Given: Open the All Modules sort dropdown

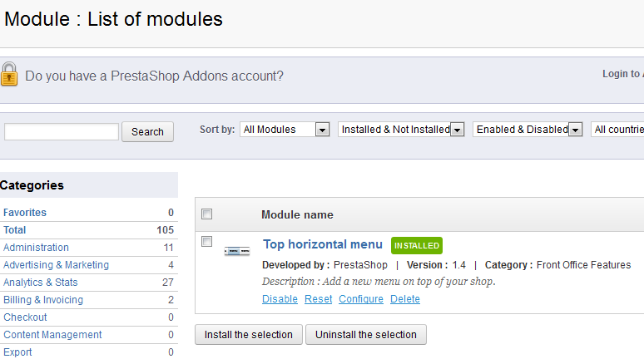Looking at the screenshot, I should pyautogui.click(x=285, y=130).
